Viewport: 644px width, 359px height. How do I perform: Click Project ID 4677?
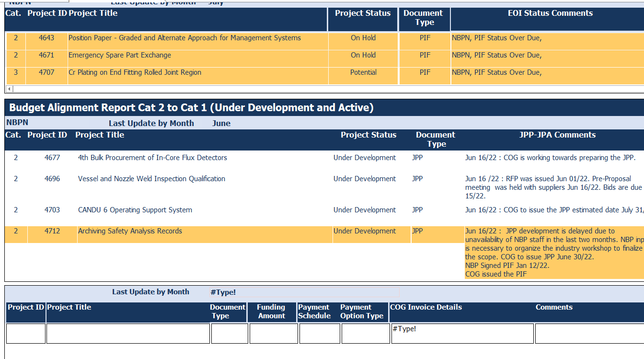(52, 158)
